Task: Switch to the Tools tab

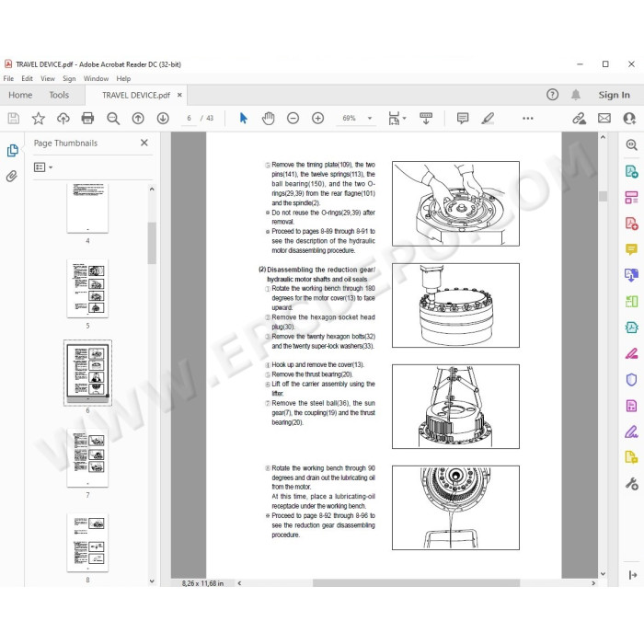Action: point(59,95)
